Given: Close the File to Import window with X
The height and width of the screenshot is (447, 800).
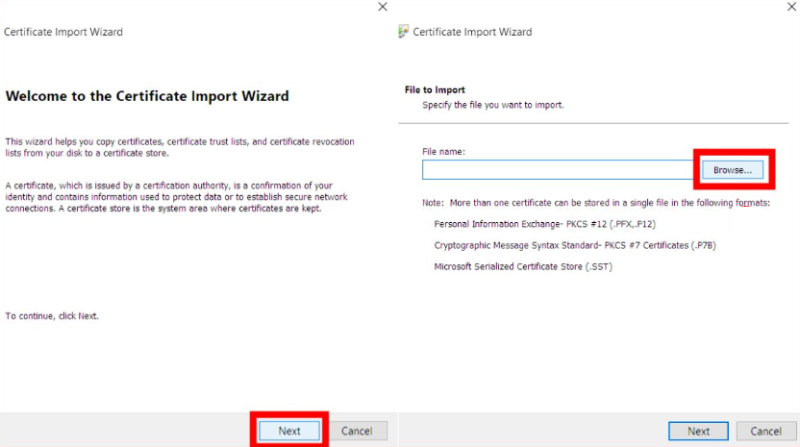Looking at the screenshot, I should tap(792, 7).
